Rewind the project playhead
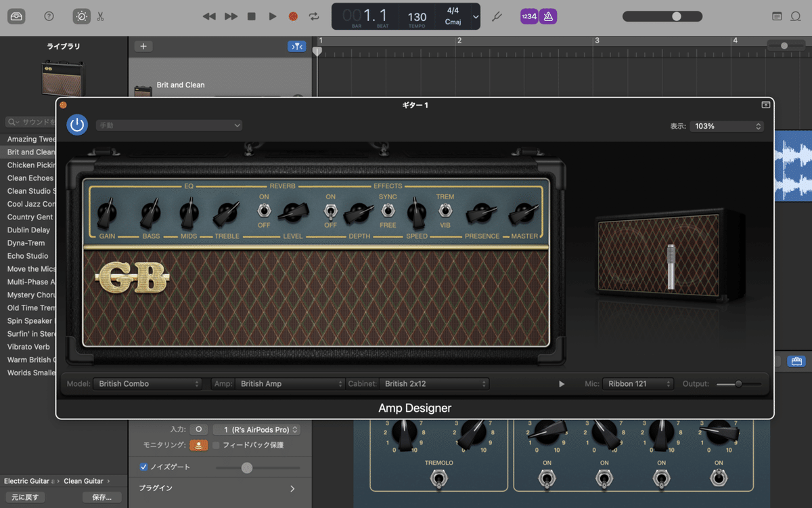 coord(210,16)
